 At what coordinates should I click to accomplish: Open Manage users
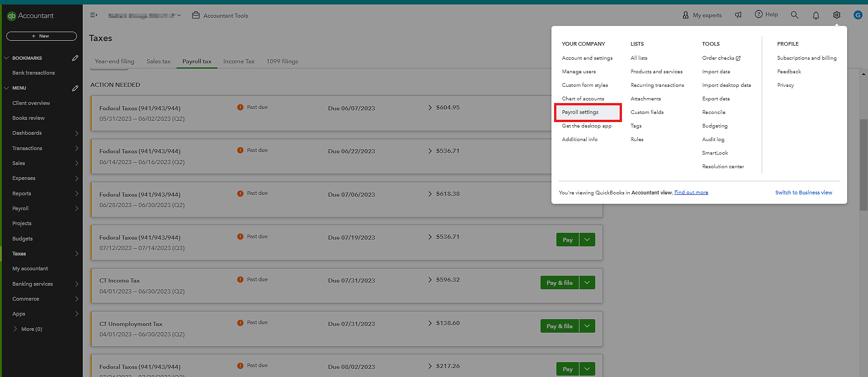coord(579,71)
